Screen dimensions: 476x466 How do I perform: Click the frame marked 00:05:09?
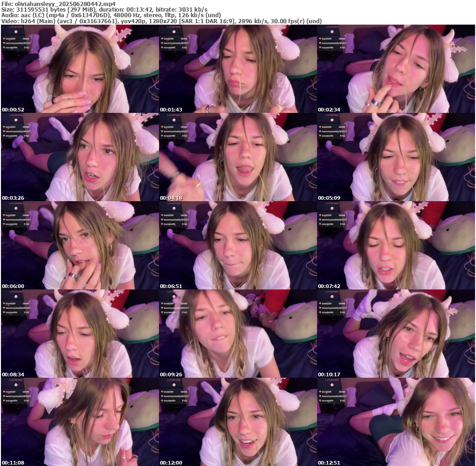click(396, 157)
